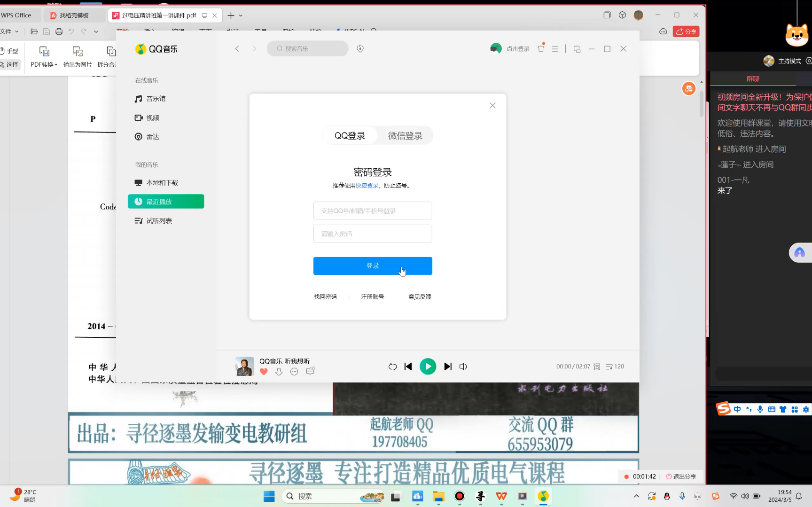Screen dimensions: 812x507
Task: Click the orange floating WPS assistant icon
Action: point(689,88)
